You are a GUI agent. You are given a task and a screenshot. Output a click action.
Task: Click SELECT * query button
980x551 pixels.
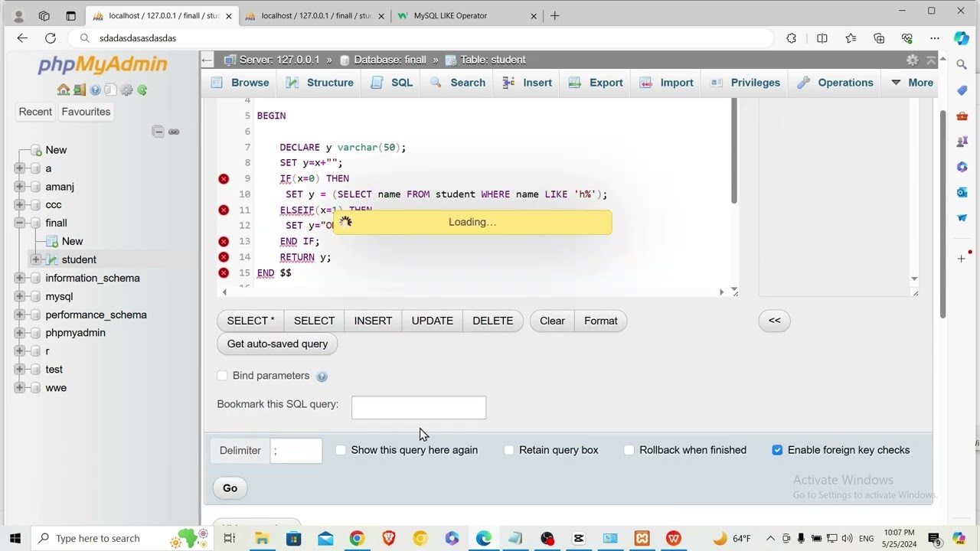250,321
